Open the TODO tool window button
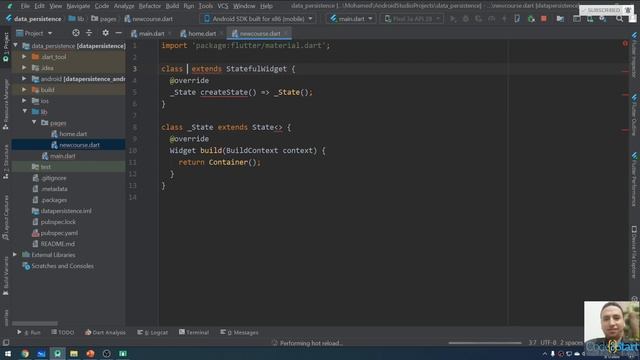640x360 pixels. (63, 333)
